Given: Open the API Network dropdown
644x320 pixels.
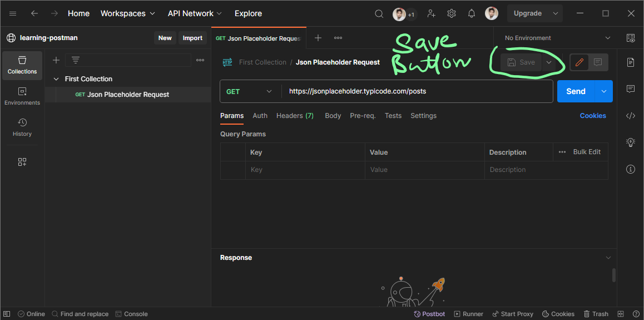Looking at the screenshot, I should [195, 13].
